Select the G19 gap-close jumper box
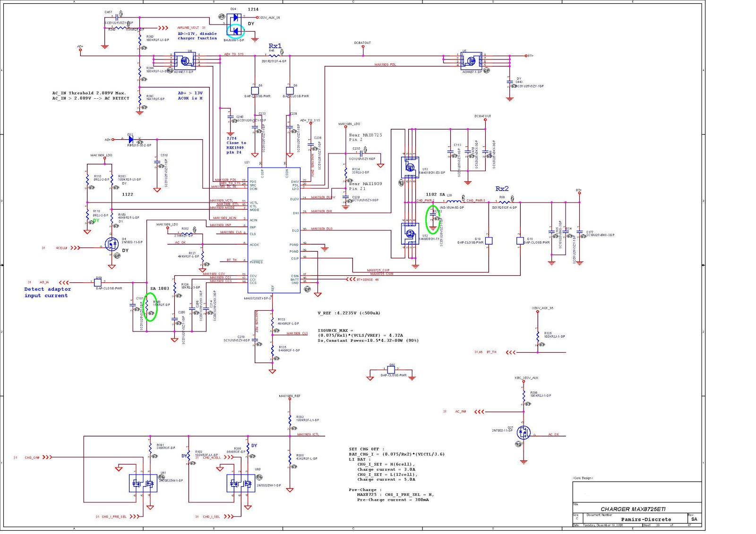 [x=489, y=241]
